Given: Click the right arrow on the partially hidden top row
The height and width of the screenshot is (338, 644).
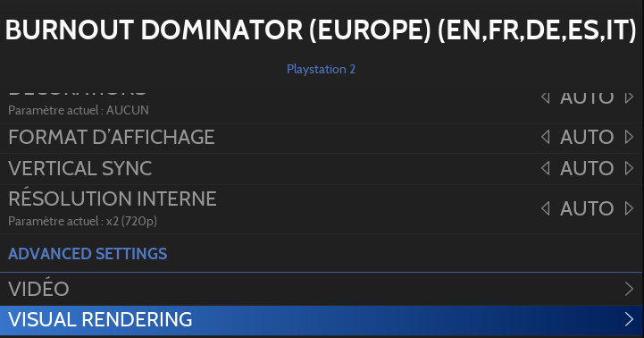Looking at the screenshot, I should [629, 97].
